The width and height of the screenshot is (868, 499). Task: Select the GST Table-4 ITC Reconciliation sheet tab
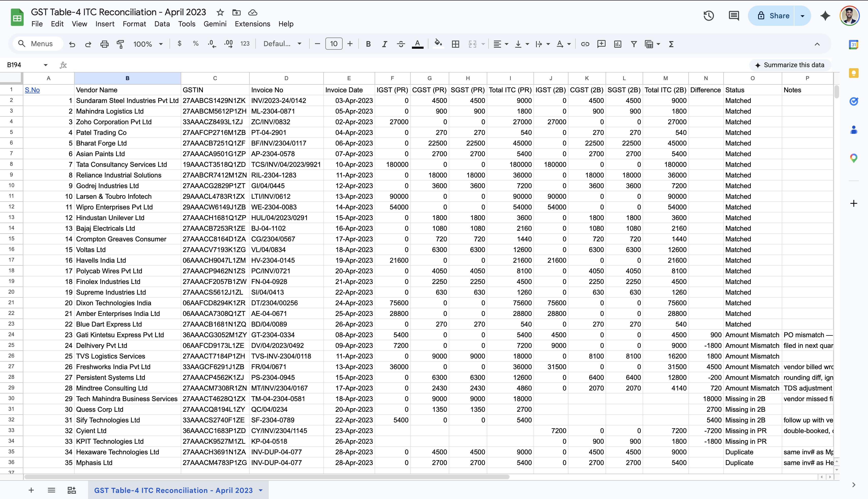pos(173,490)
